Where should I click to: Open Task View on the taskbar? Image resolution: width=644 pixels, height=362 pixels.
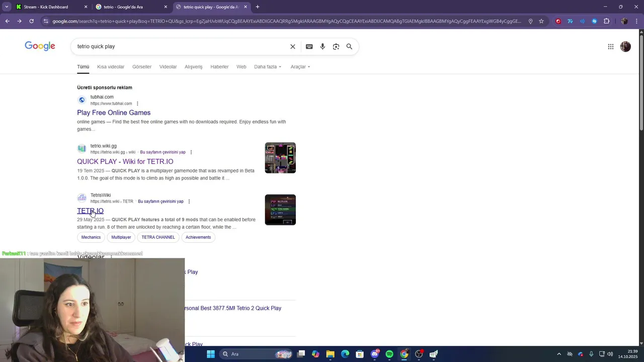coord(301,354)
